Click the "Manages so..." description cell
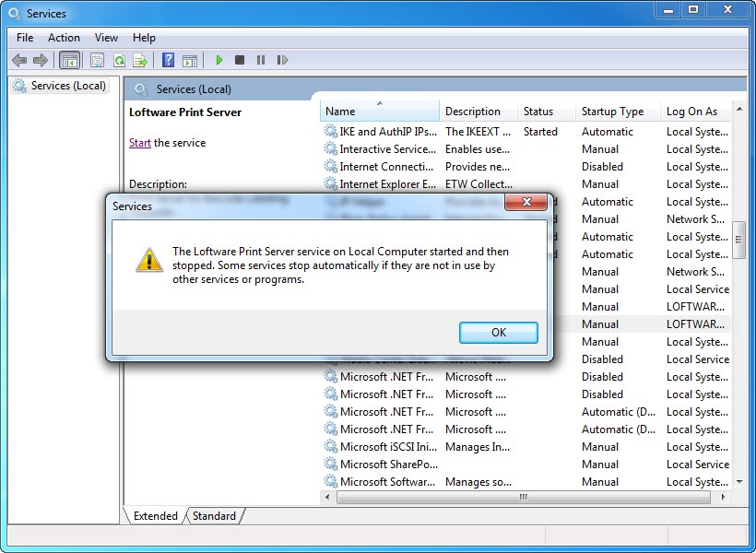 (478, 482)
